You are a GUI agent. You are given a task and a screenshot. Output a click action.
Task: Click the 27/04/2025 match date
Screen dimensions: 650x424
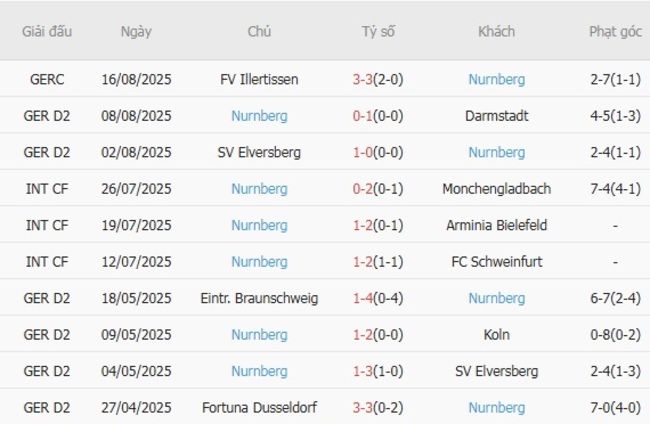(136, 408)
